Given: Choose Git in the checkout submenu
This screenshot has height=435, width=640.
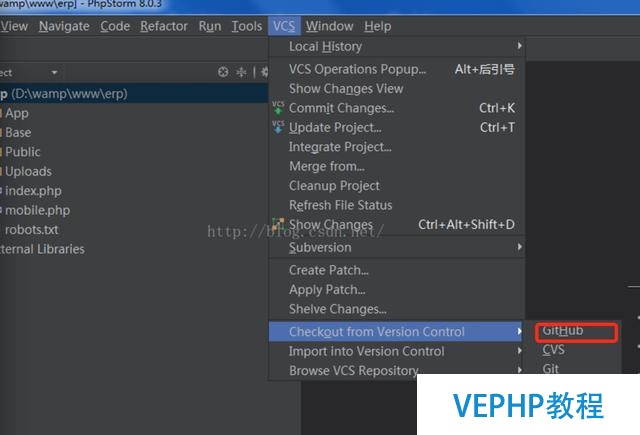Looking at the screenshot, I should click(574, 369).
